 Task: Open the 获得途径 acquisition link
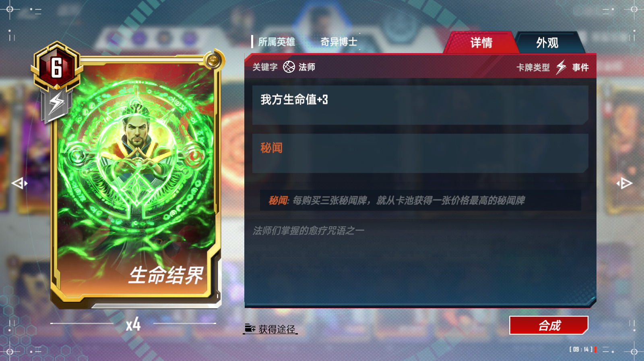click(x=277, y=329)
